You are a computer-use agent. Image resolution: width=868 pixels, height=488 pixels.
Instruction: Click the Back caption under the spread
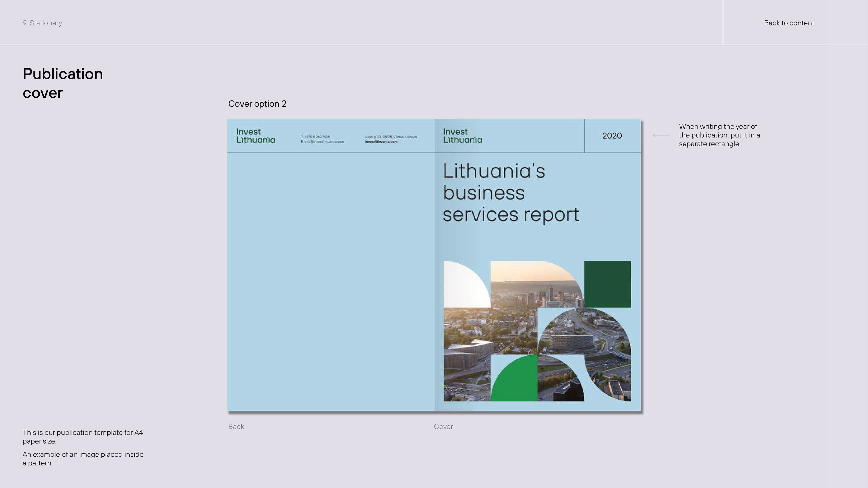[x=236, y=426]
